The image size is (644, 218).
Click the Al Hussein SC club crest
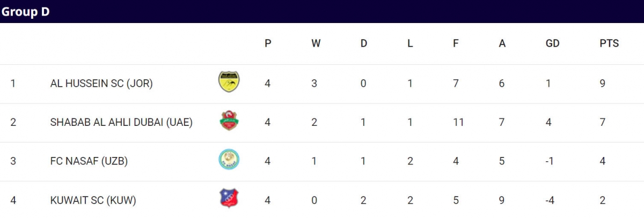tap(229, 82)
